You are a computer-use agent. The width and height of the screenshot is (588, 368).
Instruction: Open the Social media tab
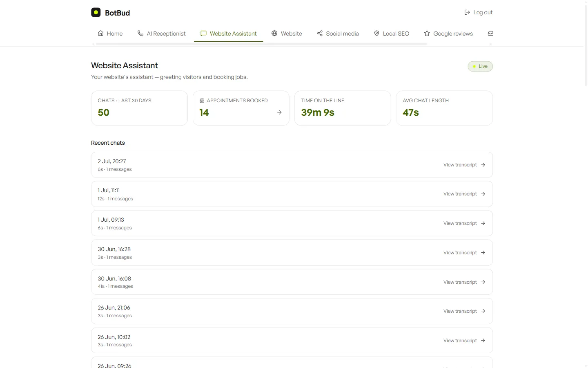point(338,34)
